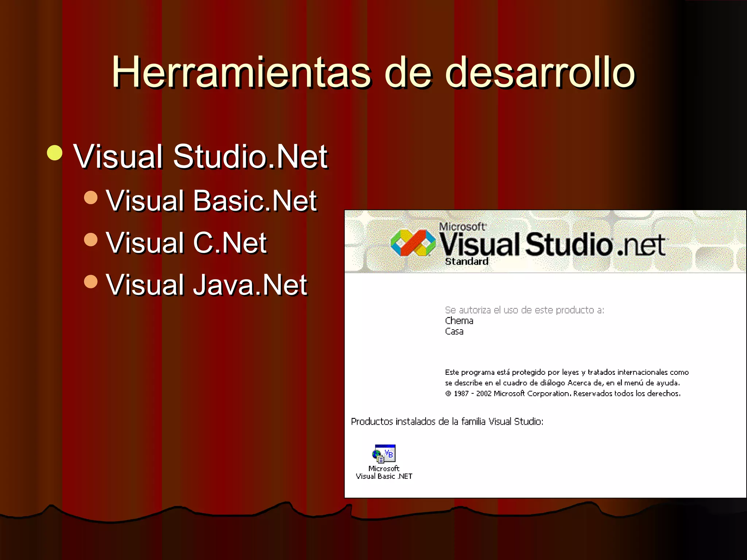This screenshot has height=560, width=747.
Task: Click the 'Visual Studio.Net' bullet text
Action: (201, 156)
